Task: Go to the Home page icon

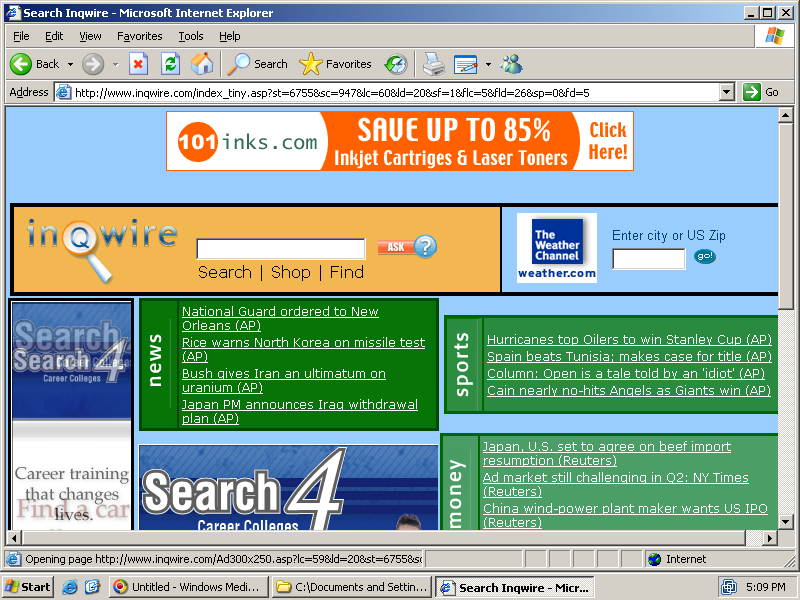Action: 202,64
